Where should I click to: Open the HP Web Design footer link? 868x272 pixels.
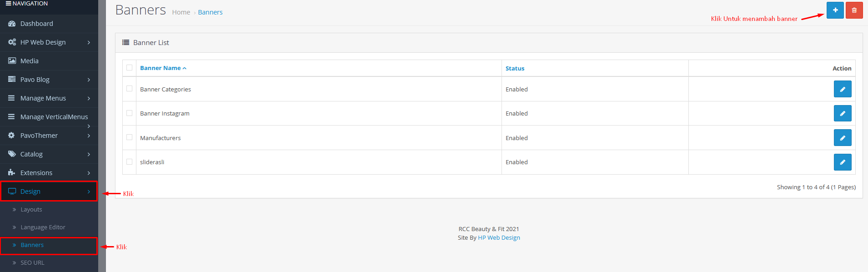[x=499, y=238]
